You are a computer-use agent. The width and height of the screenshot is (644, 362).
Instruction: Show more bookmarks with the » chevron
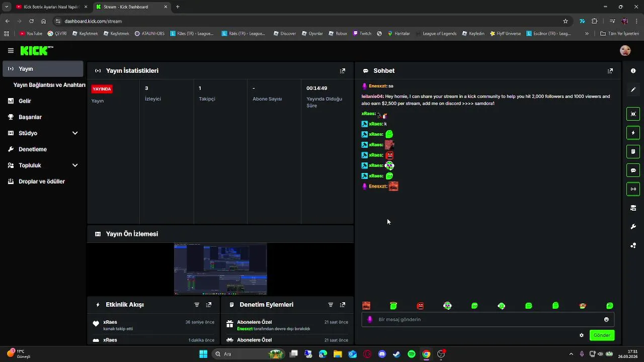(587, 34)
